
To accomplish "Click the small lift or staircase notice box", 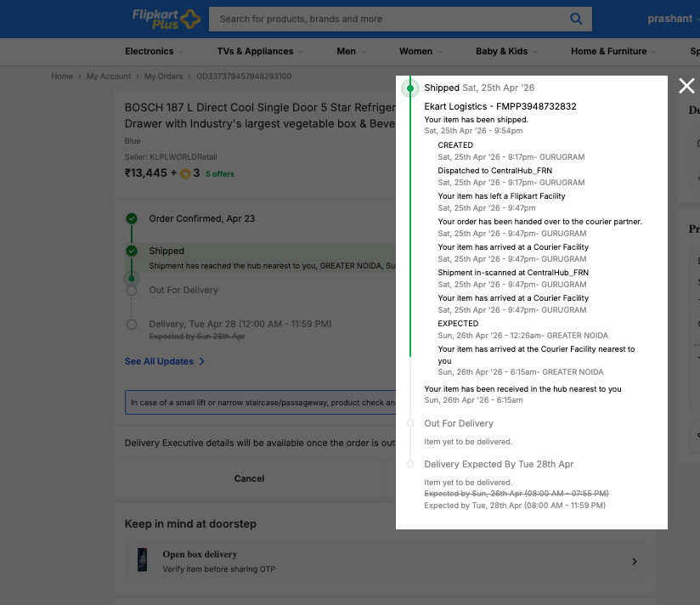I will [260, 402].
